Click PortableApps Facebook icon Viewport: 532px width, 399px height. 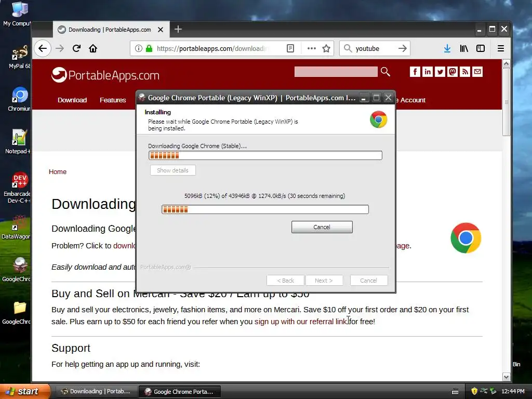(x=415, y=72)
